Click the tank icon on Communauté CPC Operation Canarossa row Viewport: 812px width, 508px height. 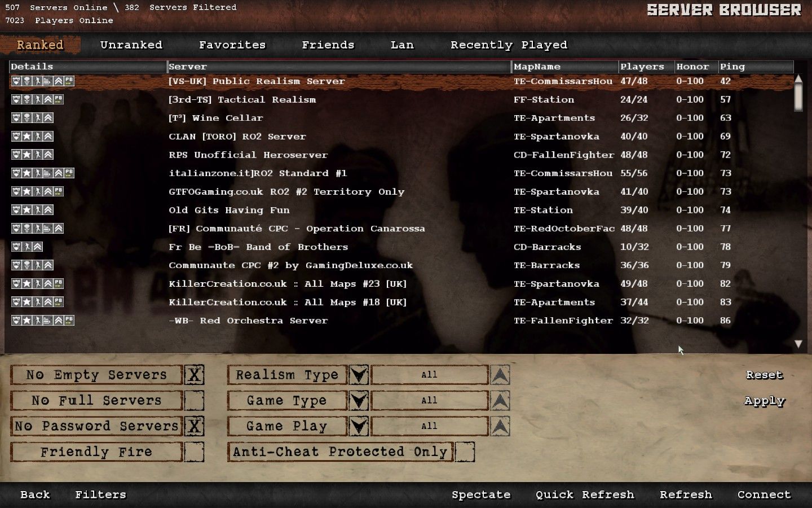[x=47, y=229]
